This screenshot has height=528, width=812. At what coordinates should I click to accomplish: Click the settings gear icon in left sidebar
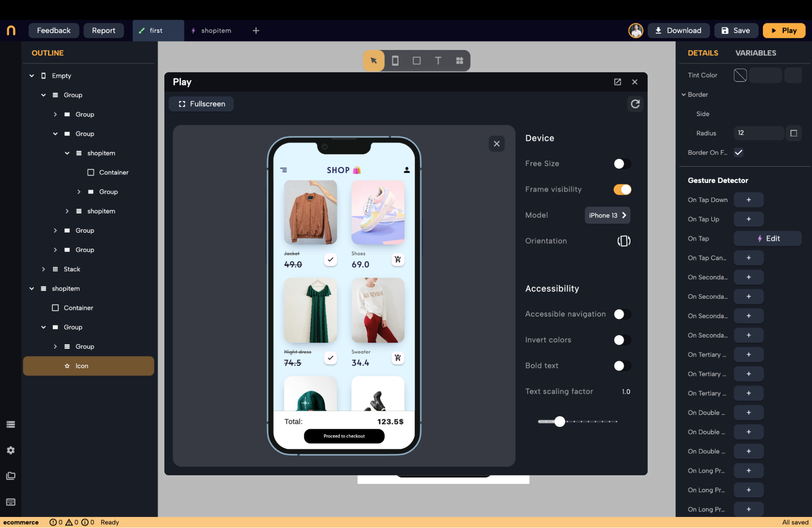[11, 450]
